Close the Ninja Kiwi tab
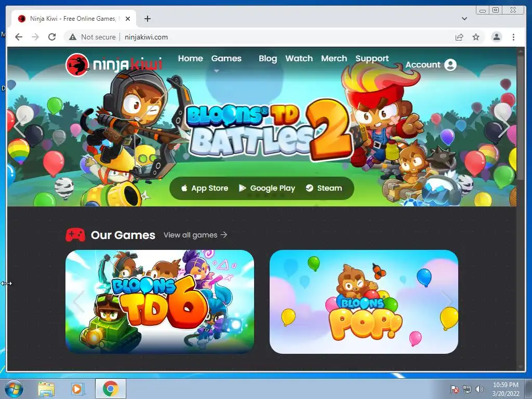This screenshot has width=532, height=399. pyautogui.click(x=128, y=19)
